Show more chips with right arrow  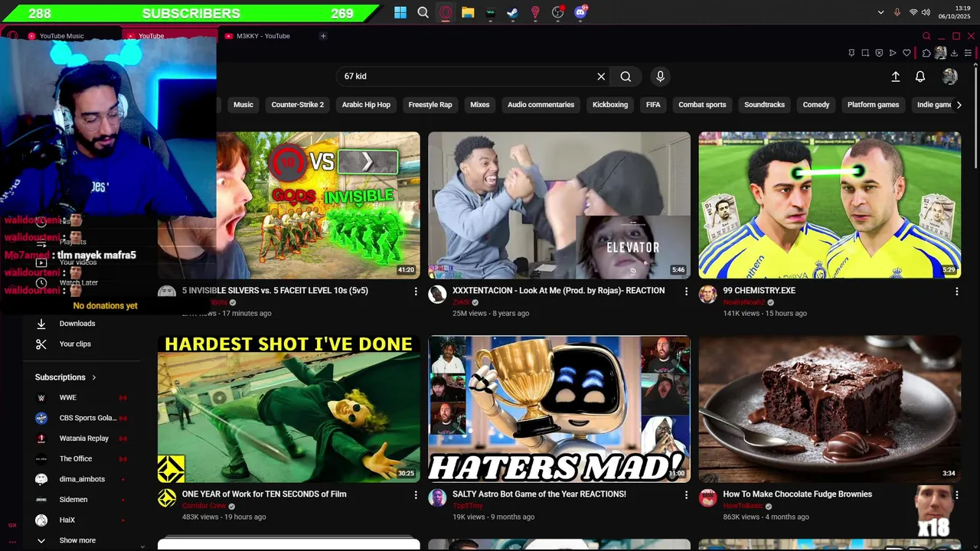point(959,105)
